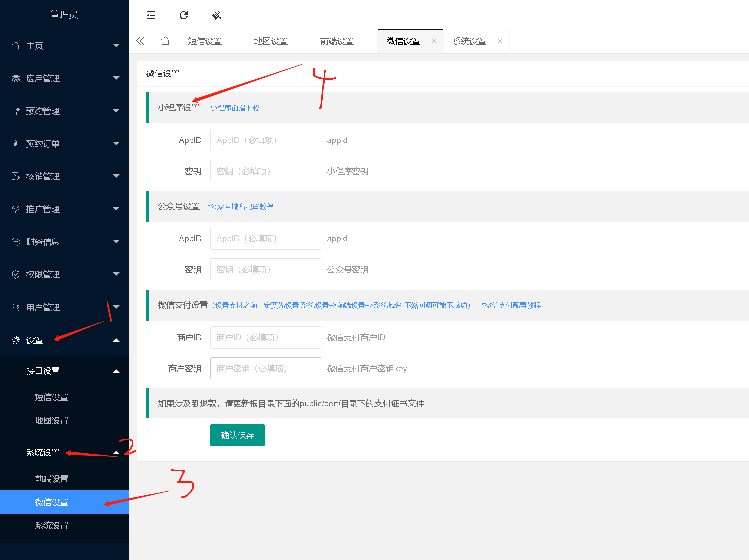The height and width of the screenshot is (560, 749).
Task: Switch to the 前端设置 tab
Action: click(x=336, y=41)
